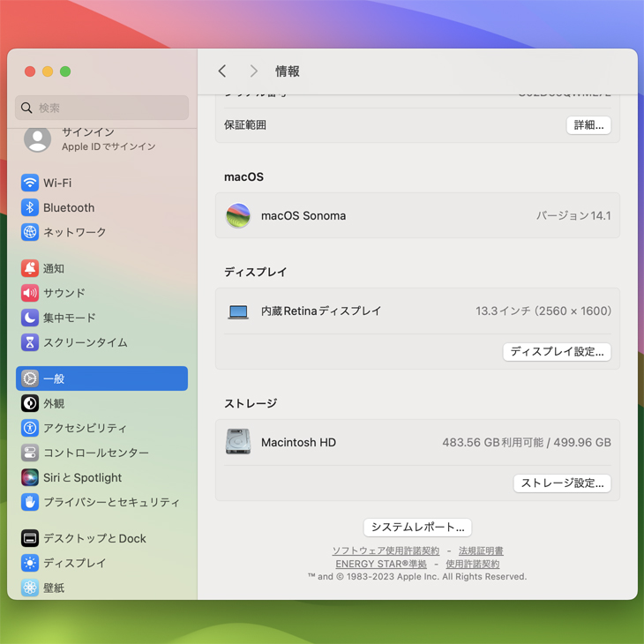
Task: Click スクリーンタイム hourglass icon
Action: (x=30, y=342)
